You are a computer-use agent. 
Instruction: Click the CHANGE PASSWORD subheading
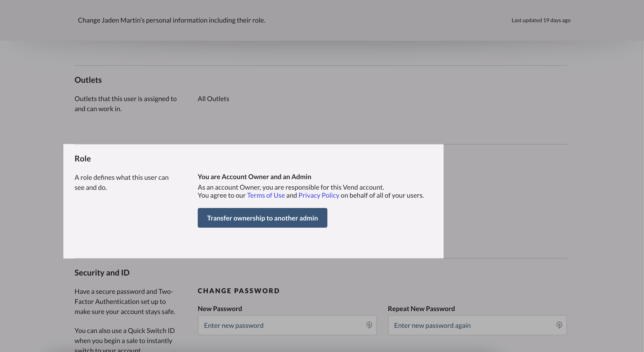tap(238, 291)
